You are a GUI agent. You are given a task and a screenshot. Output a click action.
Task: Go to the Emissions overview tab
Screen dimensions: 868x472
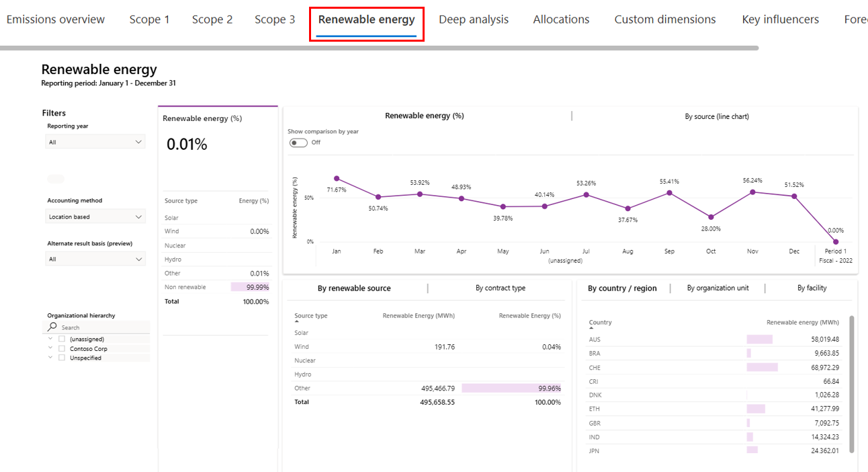[x=56, y=19]
